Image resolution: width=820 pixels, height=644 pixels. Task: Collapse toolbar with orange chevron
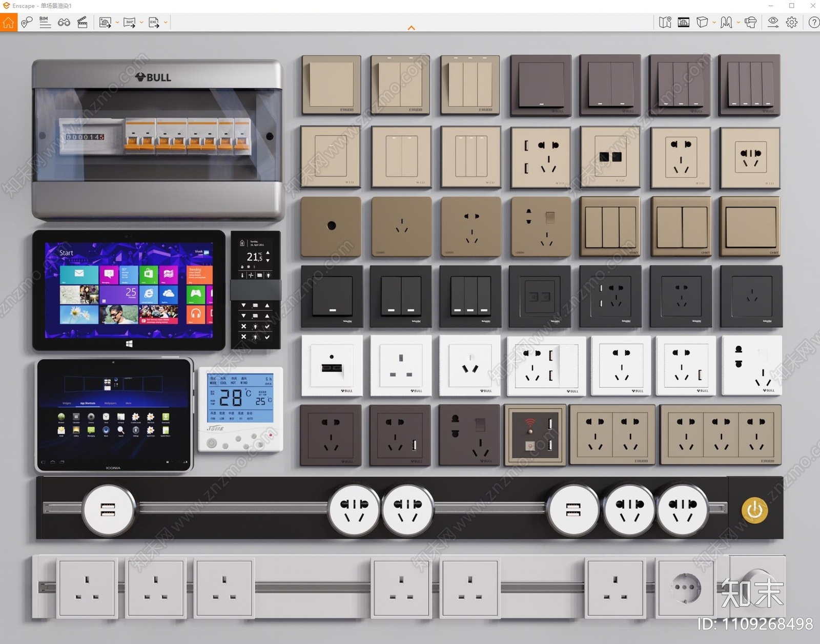pyautogui.click(x=411, y=28)
